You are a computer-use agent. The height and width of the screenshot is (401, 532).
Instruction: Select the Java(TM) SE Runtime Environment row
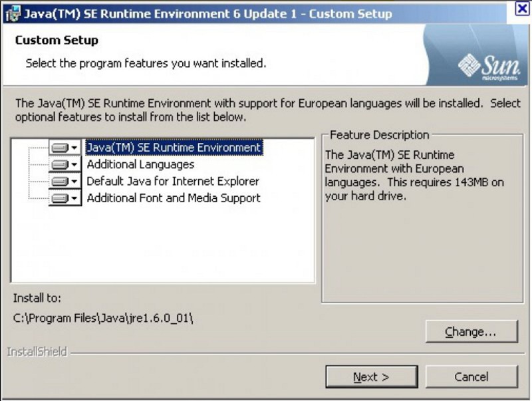point(174,148)
